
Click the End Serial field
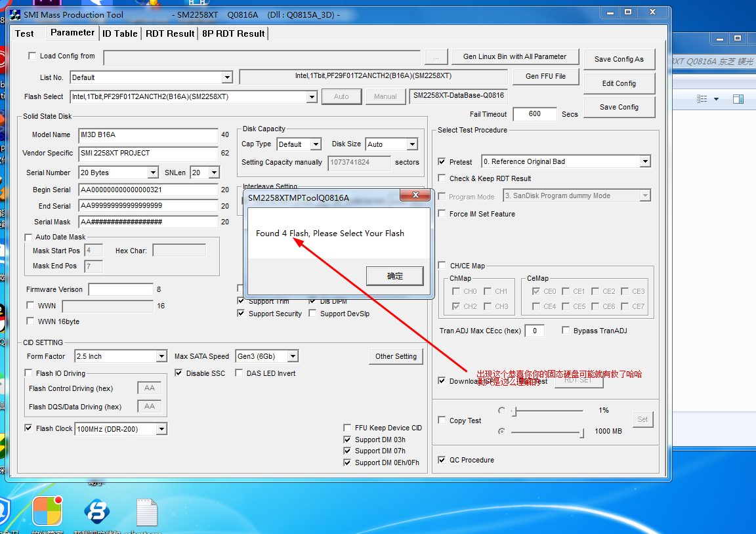pyautogui.click(x=148, y=206)
